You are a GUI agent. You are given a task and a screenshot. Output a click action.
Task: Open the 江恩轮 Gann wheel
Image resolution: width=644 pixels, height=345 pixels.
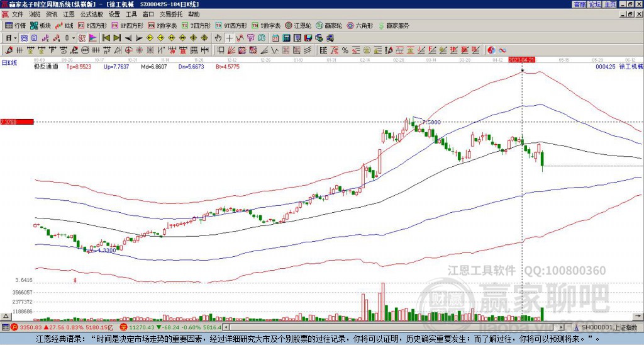pyautogui.click(x=298, y=25)
